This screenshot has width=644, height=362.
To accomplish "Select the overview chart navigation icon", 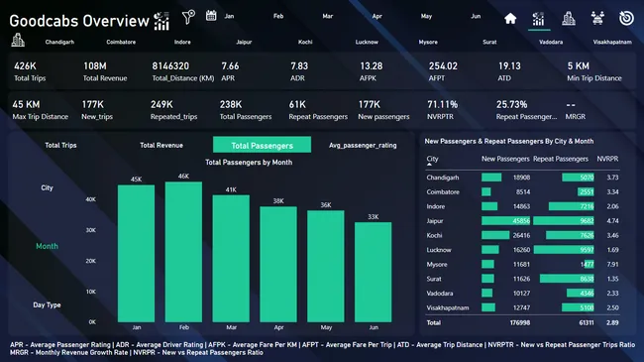I will tap(538, 19).
